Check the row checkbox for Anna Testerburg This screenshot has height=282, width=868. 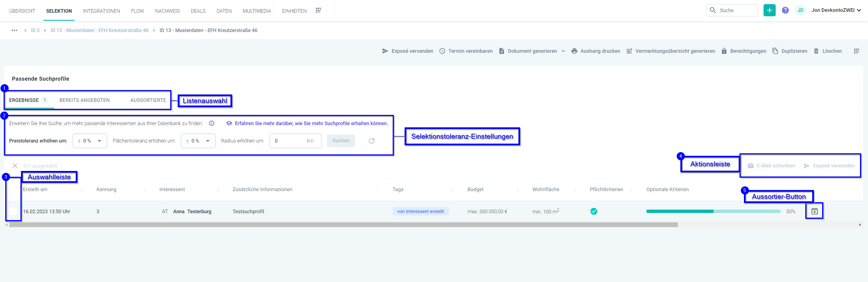click(13, 211)
